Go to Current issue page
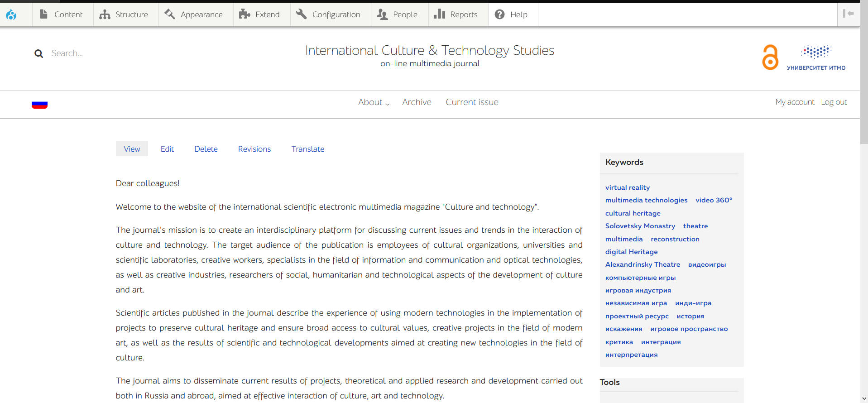This screenshot has height=403, width=868. pyautogui.click(x=472, y=102)
